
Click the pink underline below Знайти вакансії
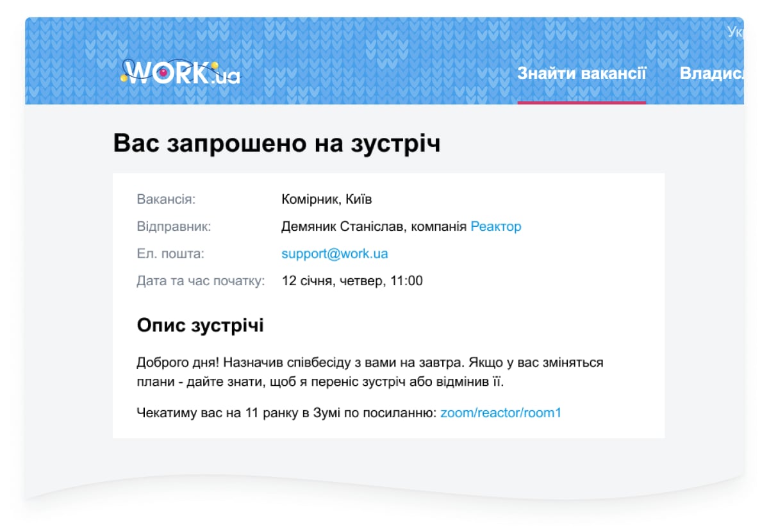coord(581,102)
